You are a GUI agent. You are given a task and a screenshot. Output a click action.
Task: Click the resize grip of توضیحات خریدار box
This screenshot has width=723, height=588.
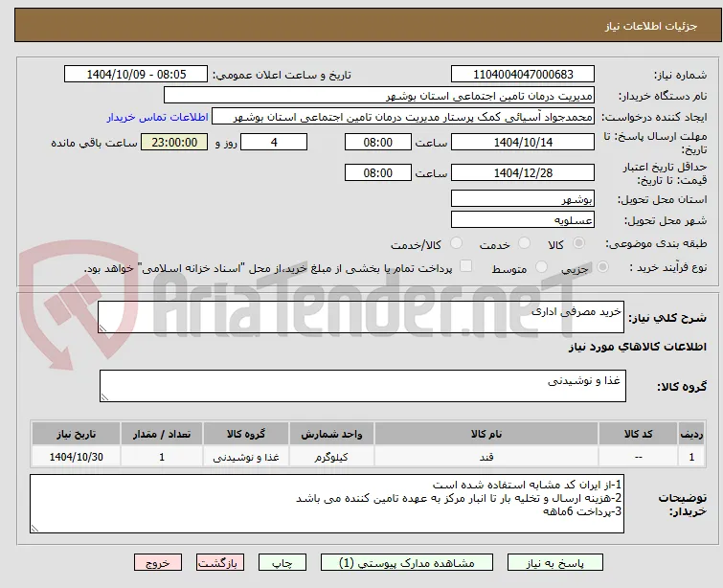click(x=34, y=529)
